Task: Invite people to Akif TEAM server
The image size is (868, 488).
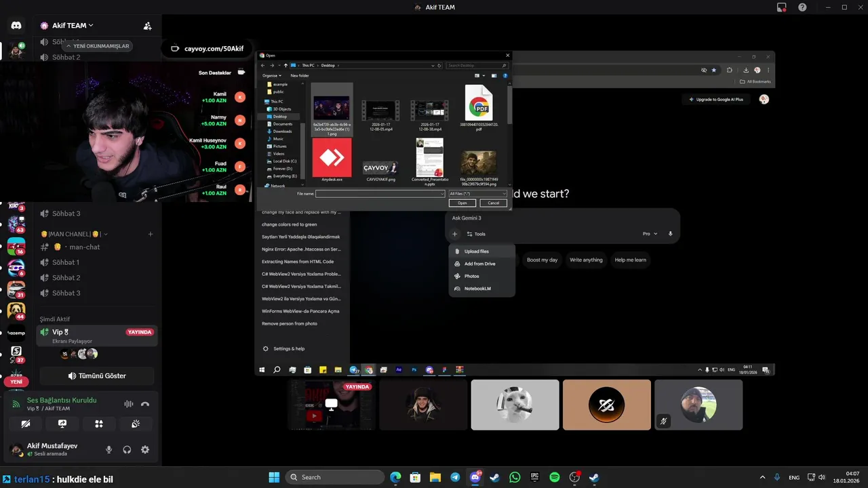Action: pyautogui.click(x=147, y=26)
